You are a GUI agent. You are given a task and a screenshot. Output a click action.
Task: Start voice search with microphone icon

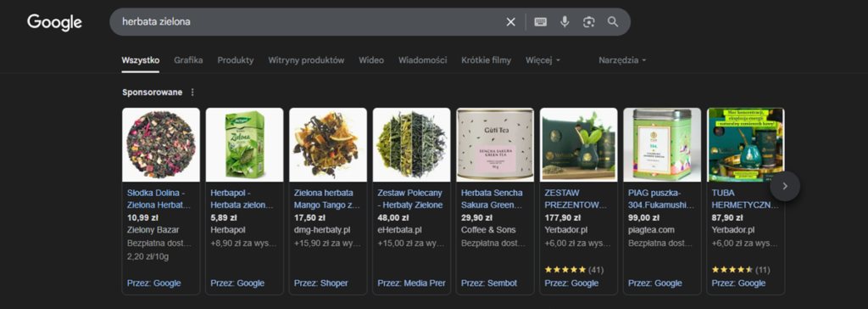(x=564, y=21)
